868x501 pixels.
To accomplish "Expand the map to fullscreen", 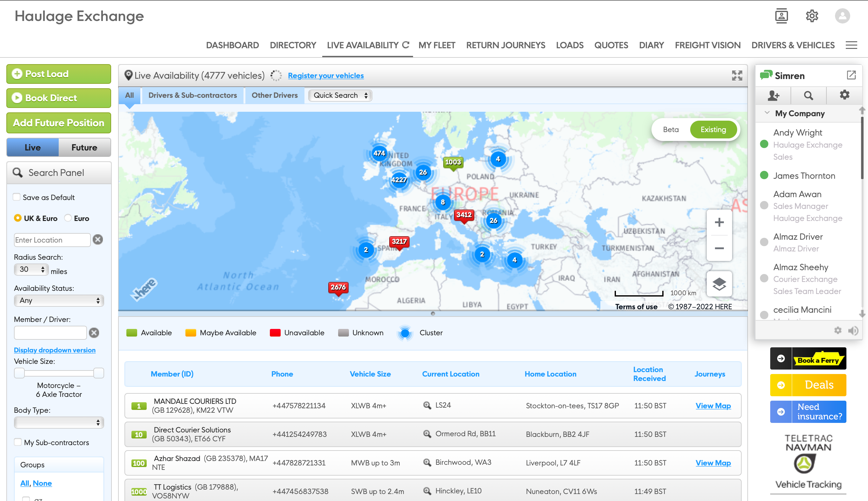I will point(737,75).
